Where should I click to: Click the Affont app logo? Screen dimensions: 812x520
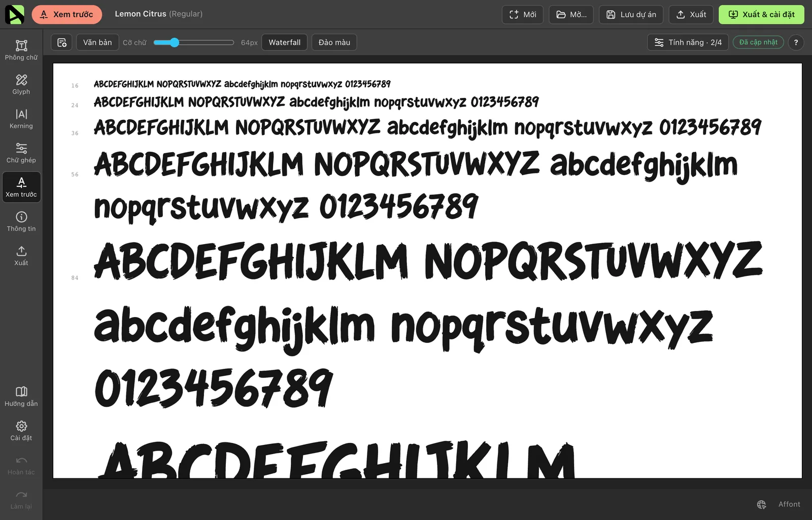click(x=14, y=14)
